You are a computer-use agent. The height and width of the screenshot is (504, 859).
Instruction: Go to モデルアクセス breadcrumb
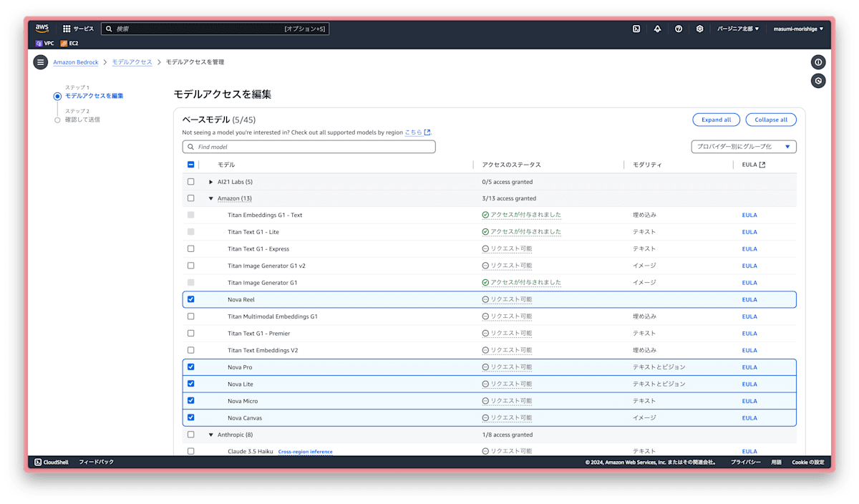pos(132,62)
